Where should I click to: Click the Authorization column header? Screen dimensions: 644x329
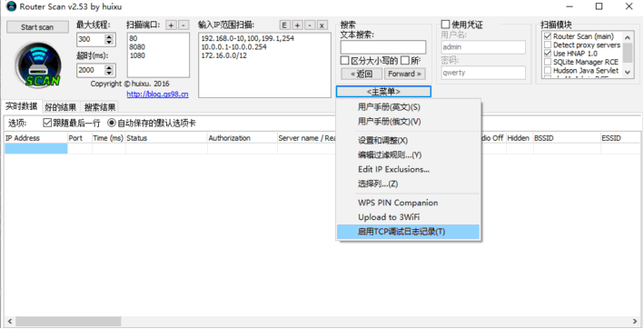click(x=243, y=138)
